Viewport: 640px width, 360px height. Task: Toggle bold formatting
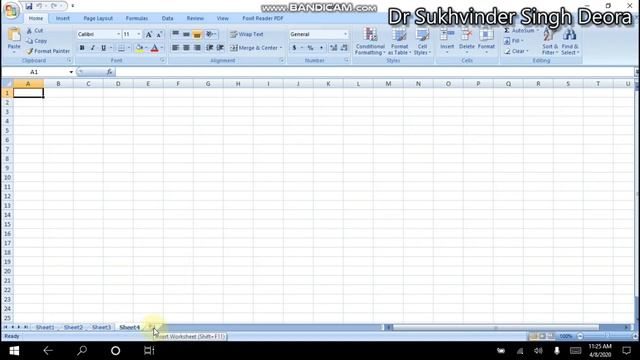82,48
